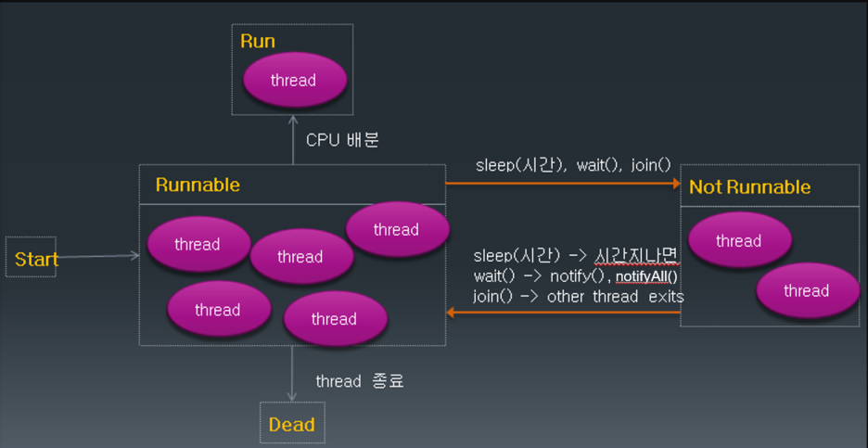Select the Runnable state heading
This screenshot has height=448, width=868.
click(x=198, y=185)
